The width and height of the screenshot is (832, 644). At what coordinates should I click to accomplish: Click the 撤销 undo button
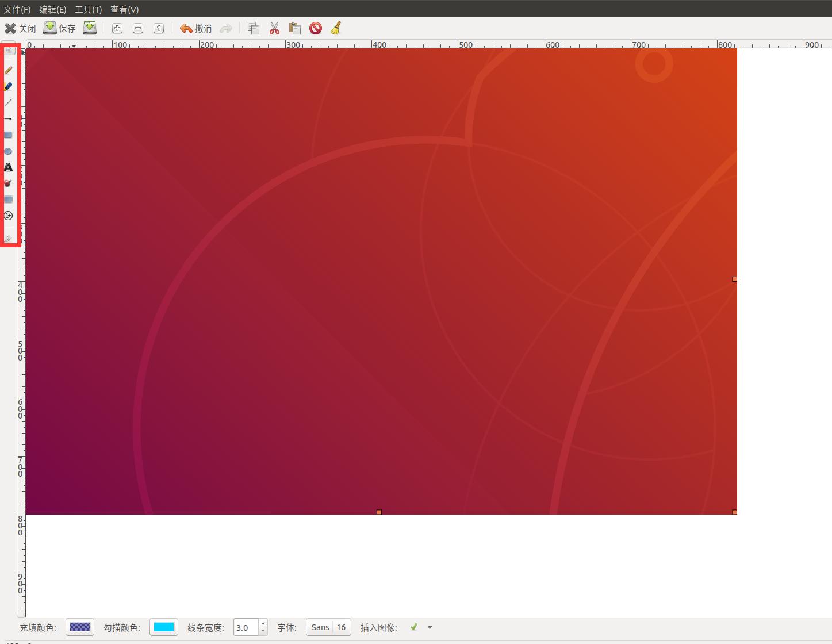coord(195,28)
